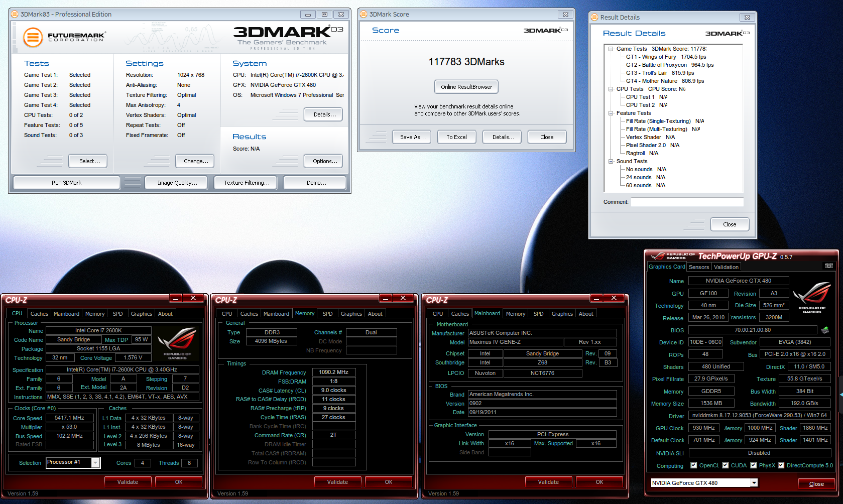Close the Result Details window via title X

[x=747, y=17]
